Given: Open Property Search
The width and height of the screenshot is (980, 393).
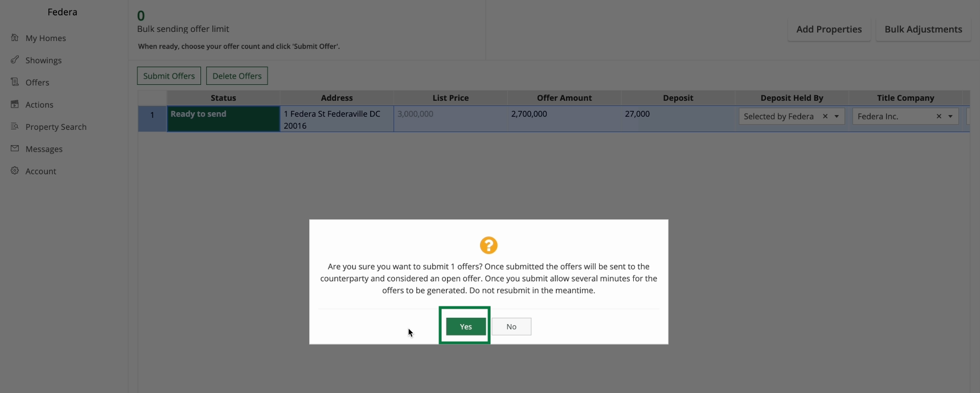Looking at the screenshot, I should click(x=56, y=127).
